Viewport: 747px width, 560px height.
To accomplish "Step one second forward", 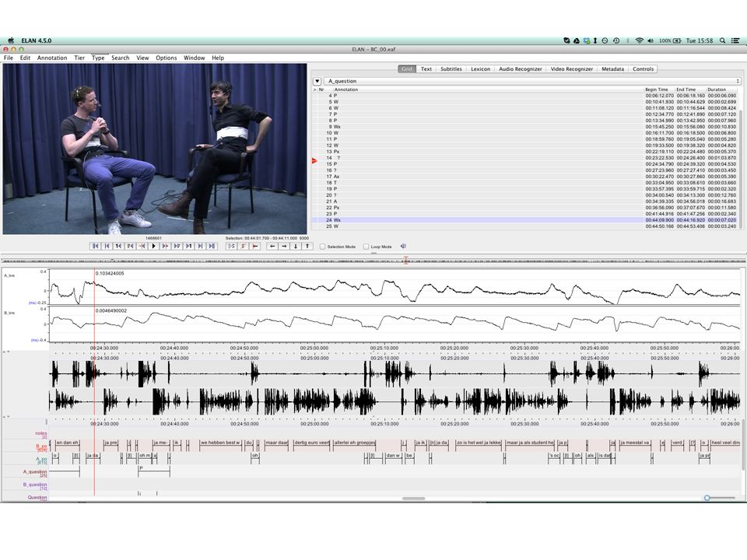I will coord(188,247).
